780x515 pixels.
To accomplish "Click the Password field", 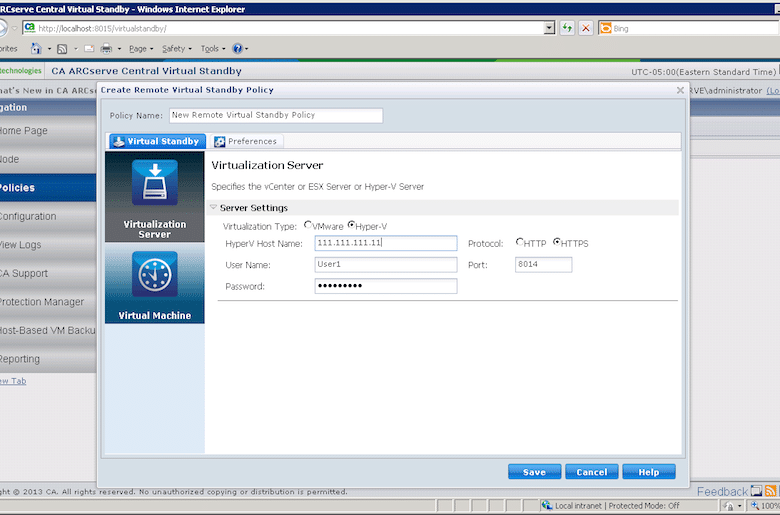I will tap(386, 286).
